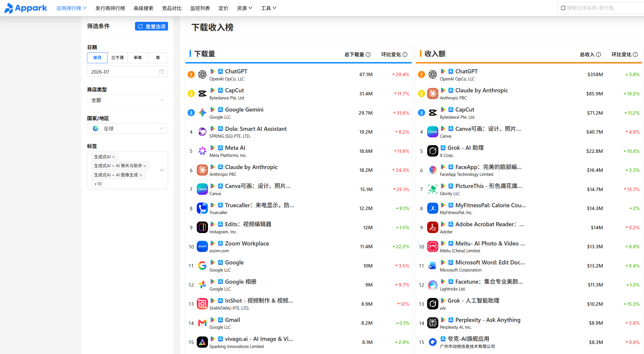
Task: Open the Microsoft Word app icon
Action: coord(433,266)
